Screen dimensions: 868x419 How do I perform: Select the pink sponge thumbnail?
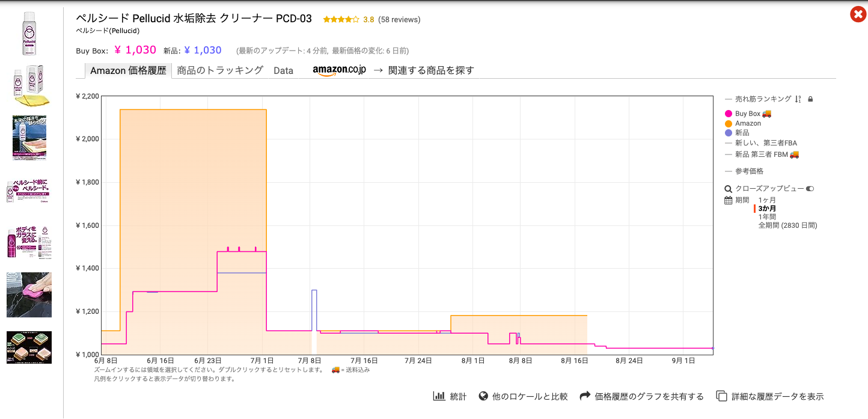pyautogui.click(x=29, y=295)
